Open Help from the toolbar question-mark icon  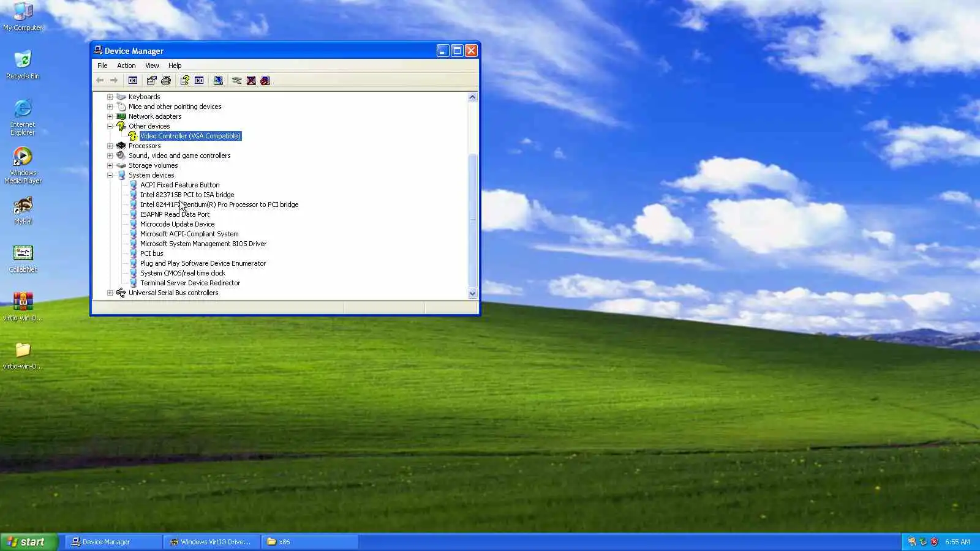184,80
